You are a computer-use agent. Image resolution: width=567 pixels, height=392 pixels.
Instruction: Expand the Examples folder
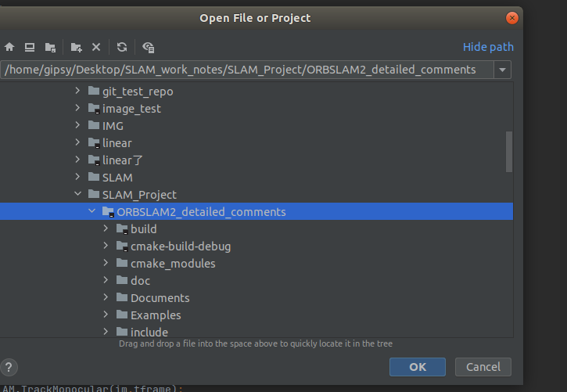(x=106, y=315)
